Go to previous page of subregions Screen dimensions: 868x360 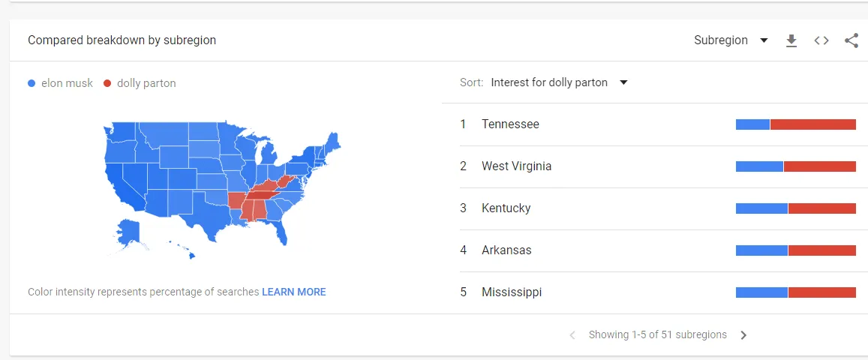572,335
